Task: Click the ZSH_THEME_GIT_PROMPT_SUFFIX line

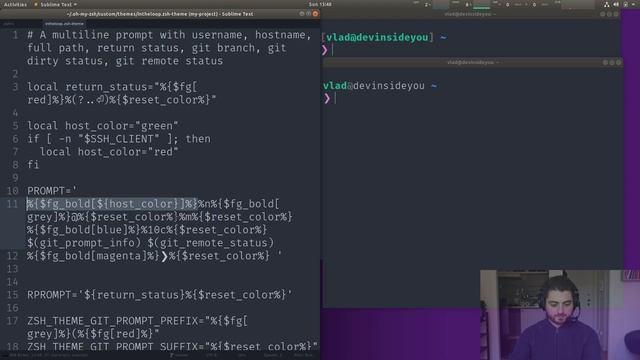Action: 172,347
